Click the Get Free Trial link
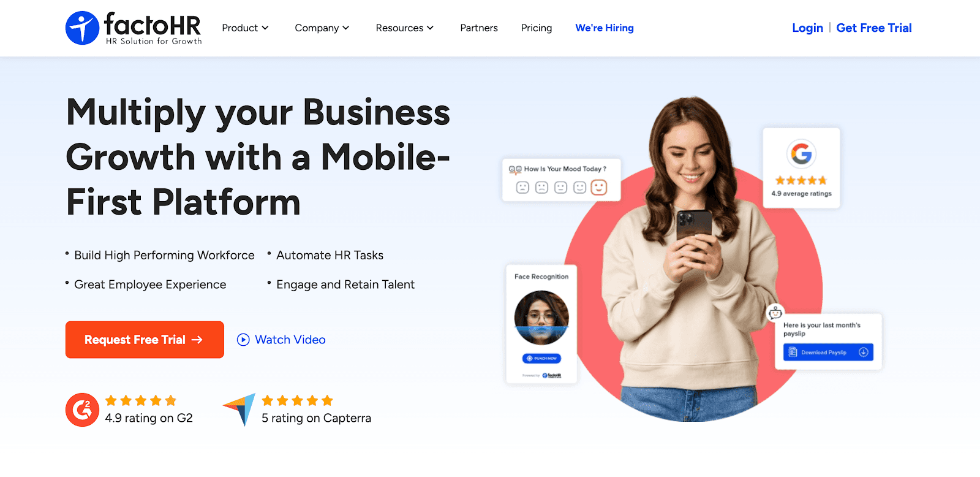 coord(874,28)
